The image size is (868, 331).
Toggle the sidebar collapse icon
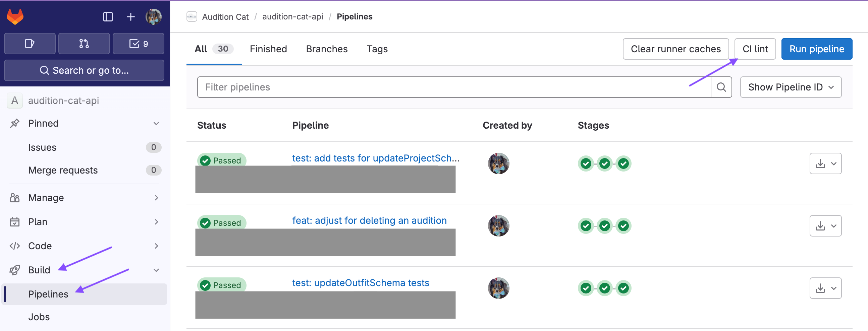pyautogui.click(x=108, y=16)
